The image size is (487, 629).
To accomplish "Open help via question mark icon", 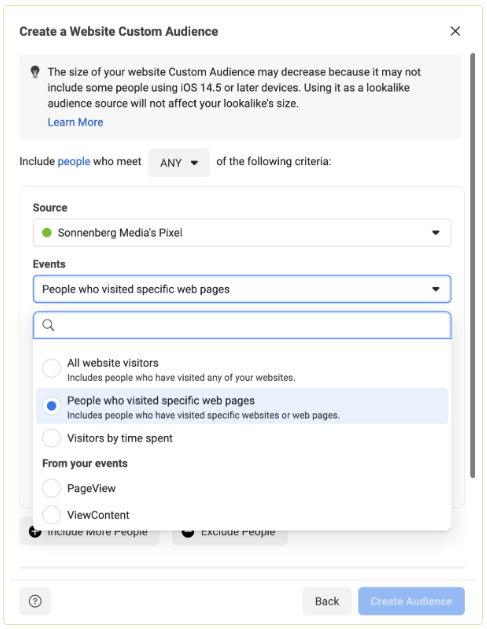I will point(35,601).
